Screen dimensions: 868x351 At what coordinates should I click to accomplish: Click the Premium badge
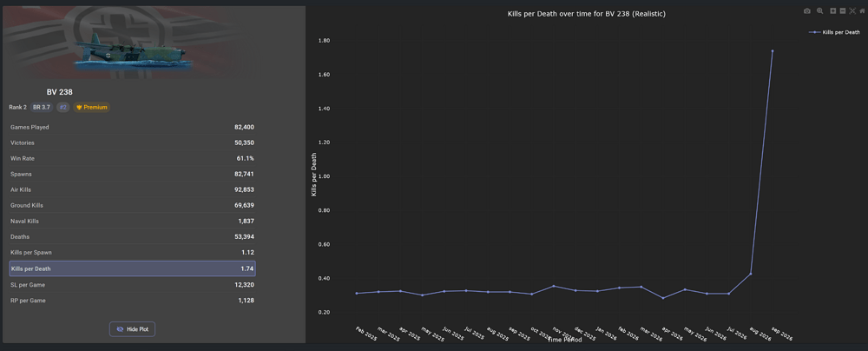tap(92, 107)
